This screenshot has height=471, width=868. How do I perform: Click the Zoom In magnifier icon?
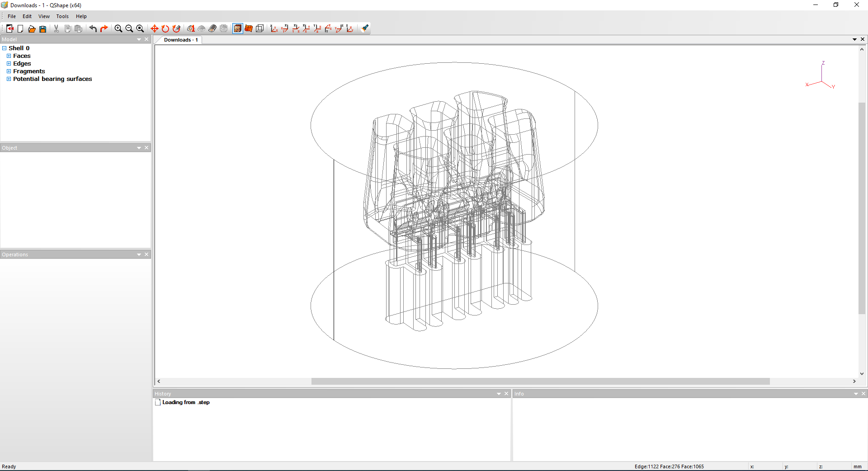(x=118, y=28)
